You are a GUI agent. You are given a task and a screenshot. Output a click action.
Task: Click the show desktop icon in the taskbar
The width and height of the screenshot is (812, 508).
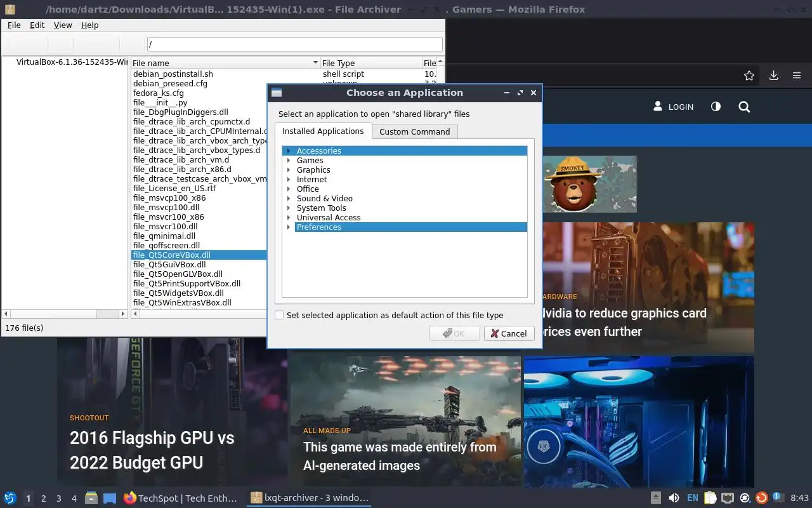pyautogui.click(x=110, y=498)
